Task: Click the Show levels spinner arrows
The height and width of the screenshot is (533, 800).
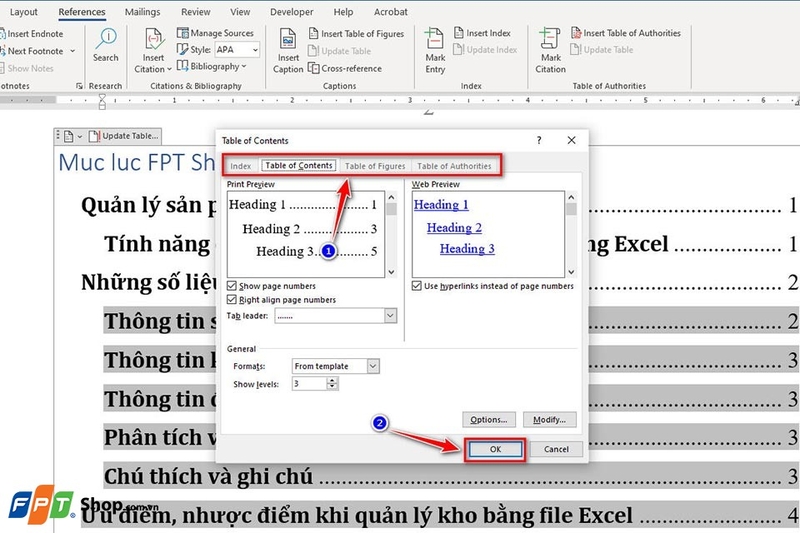Action: (332, 384)
